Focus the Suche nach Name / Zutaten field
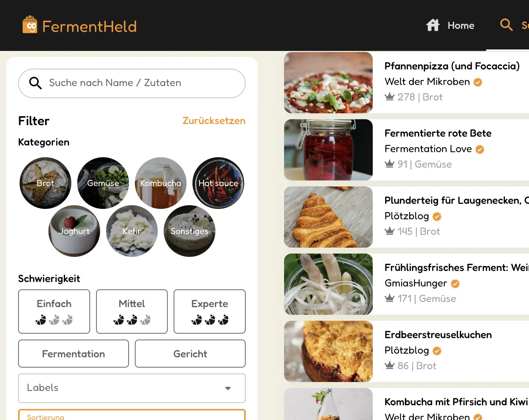Image resolution: width=529 pixels, height=420 pixels. (132, 83)
